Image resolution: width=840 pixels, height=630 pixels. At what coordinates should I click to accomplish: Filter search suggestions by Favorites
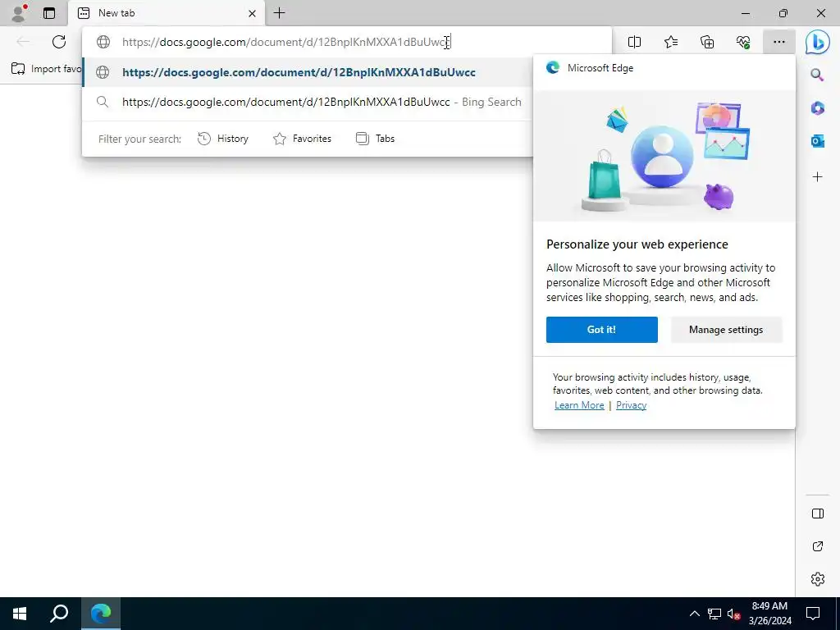[302, 139]
